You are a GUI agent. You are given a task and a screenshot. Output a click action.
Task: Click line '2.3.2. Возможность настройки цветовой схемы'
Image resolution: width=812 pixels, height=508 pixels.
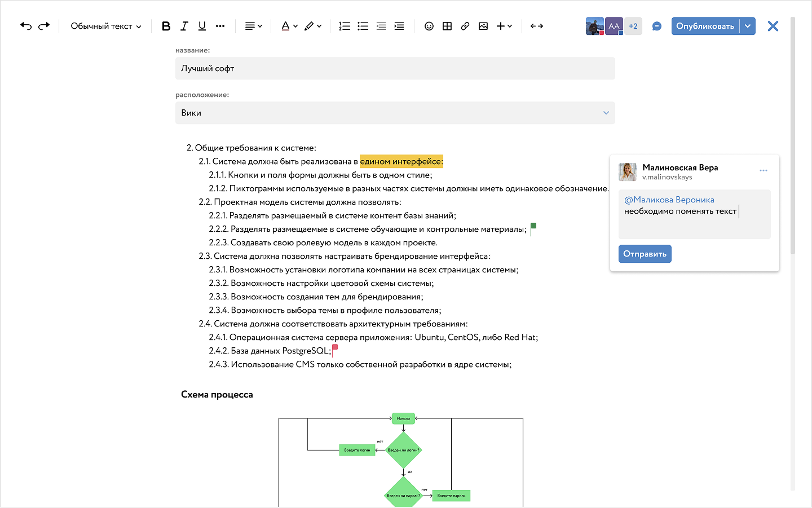pyautogui.click(x=321, y=283)
